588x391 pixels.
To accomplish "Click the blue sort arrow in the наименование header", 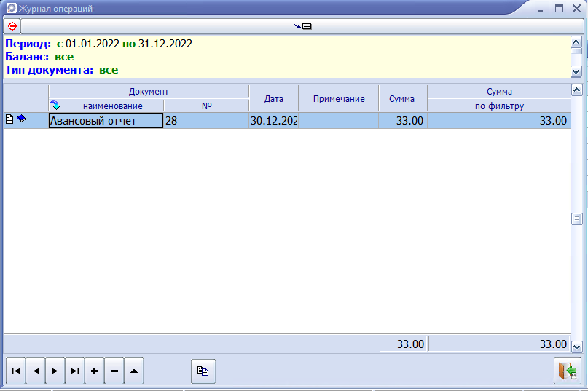I will pos(55,106).
